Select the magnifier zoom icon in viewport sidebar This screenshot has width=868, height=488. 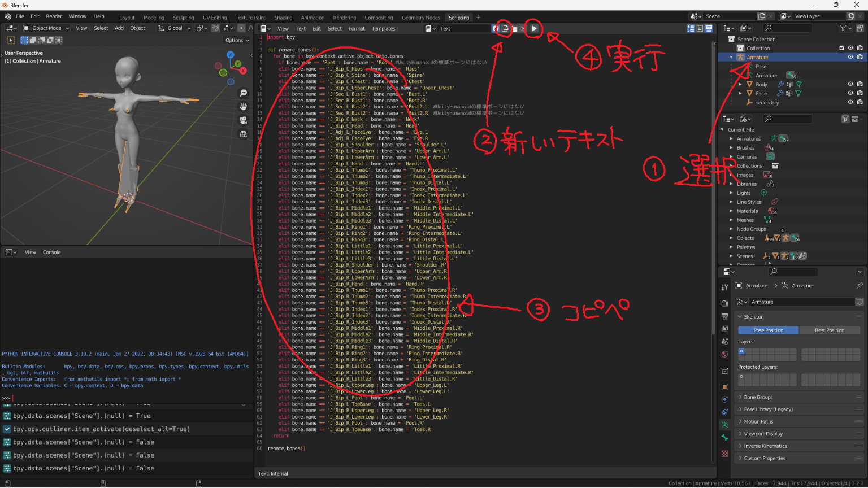coord(243,93)
